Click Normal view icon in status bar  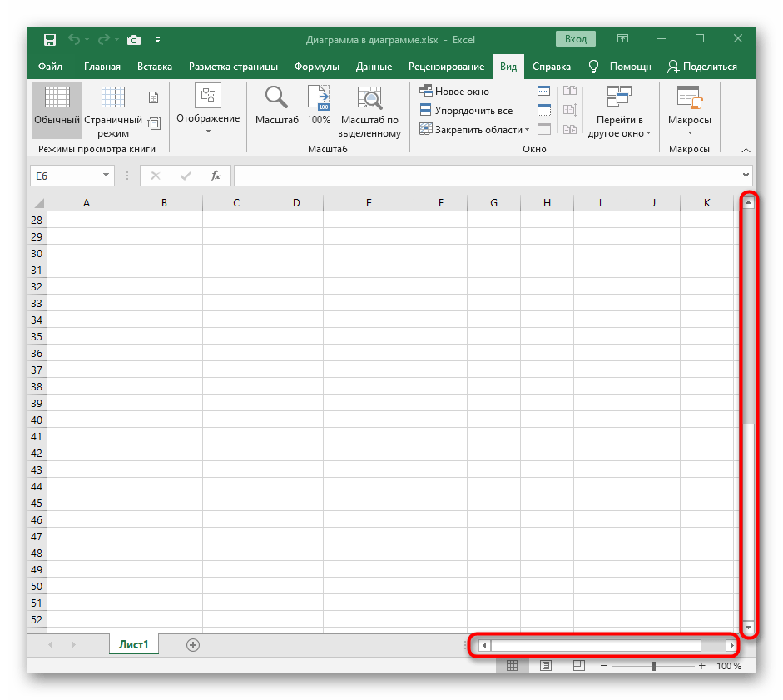point(512,666)
